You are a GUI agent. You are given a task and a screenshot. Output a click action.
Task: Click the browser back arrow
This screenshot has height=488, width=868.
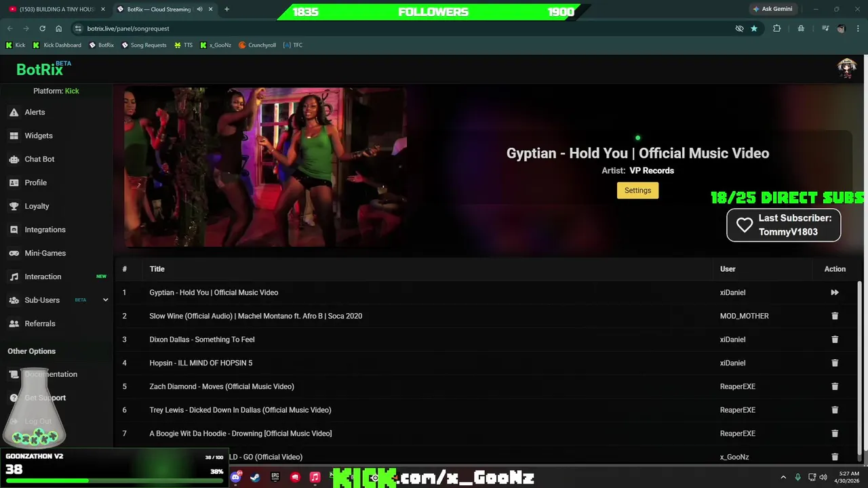point(9,28)
